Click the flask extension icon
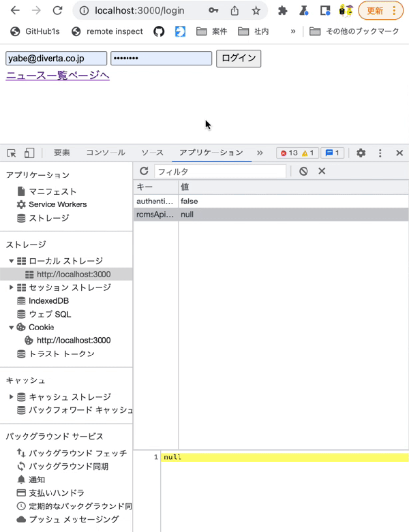This screenshot has height=532, width=409. (303, 11)
